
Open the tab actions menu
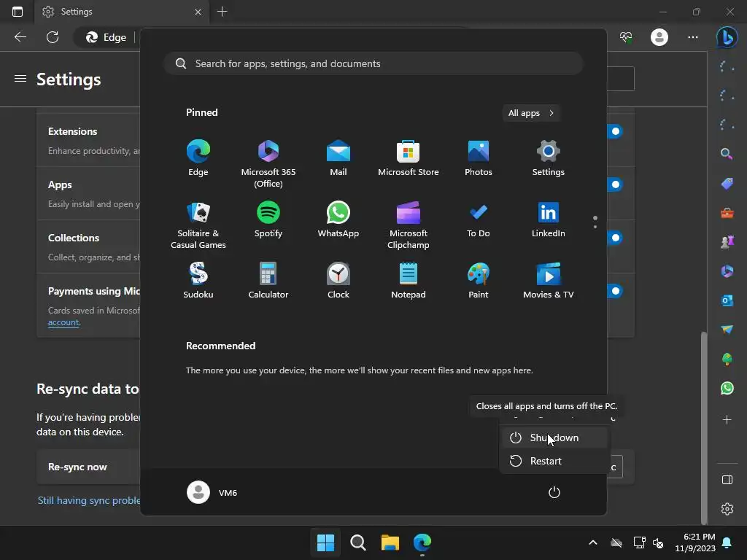(18, 12)
